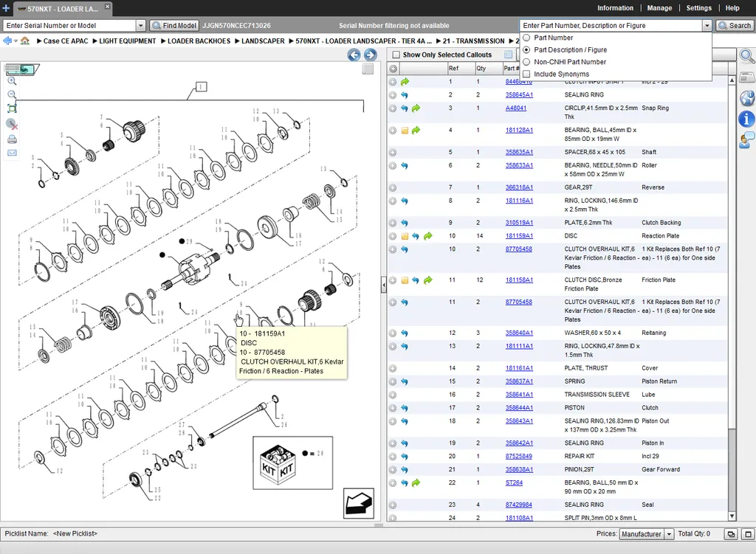The width and height of the screenshot is (756, 554).
Task: Go to the catalog home icon
Action: tap(25, 41)
